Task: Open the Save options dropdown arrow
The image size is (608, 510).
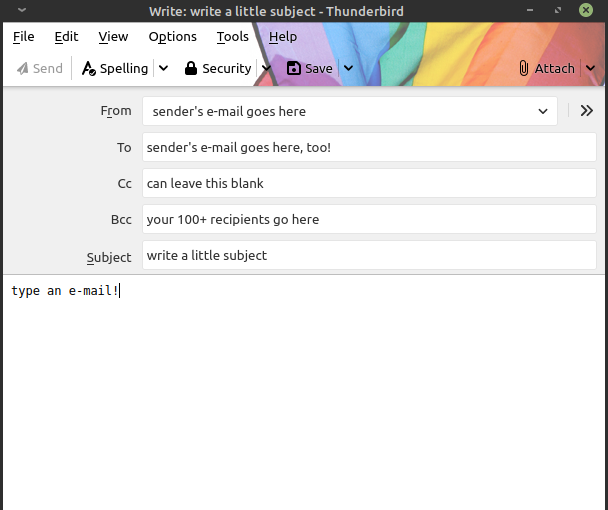Action: click(x=348, y=69)
